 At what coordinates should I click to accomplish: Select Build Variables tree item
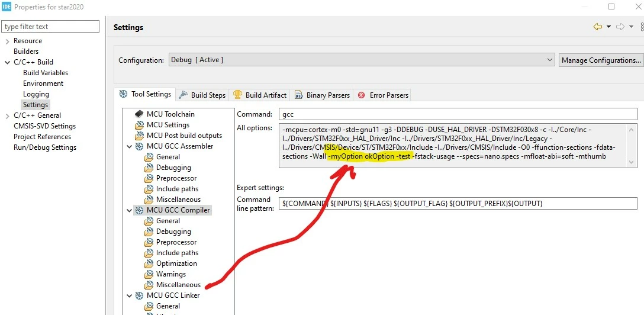tap(46, 73)
